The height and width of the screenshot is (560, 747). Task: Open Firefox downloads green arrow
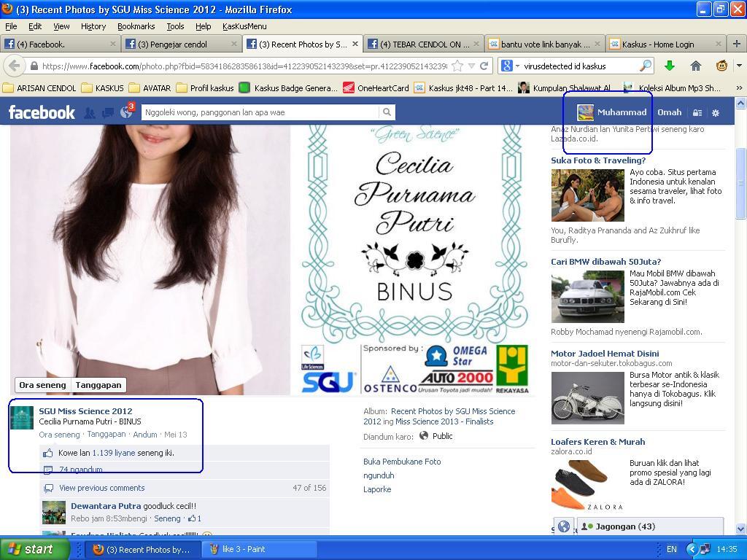669,66
